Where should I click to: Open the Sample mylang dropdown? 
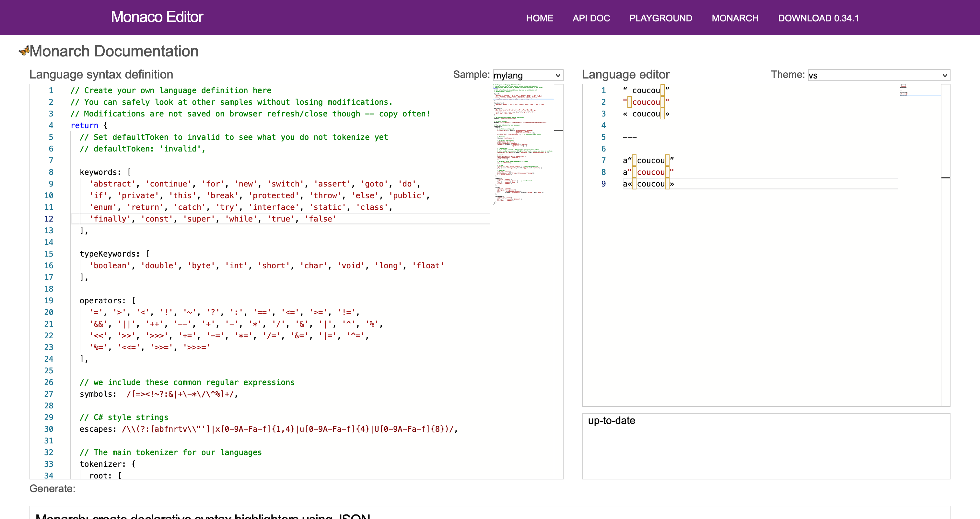pos(527,75)
